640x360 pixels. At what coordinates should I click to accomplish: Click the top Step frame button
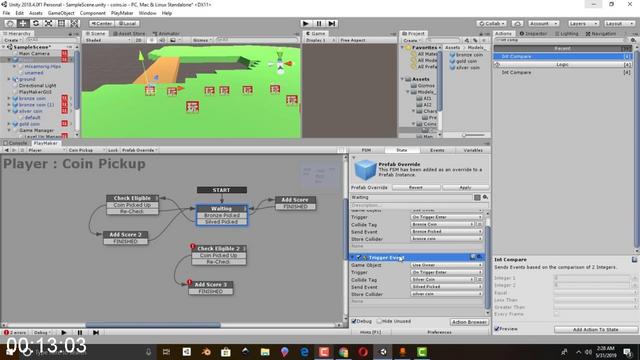tap(332, 24)
